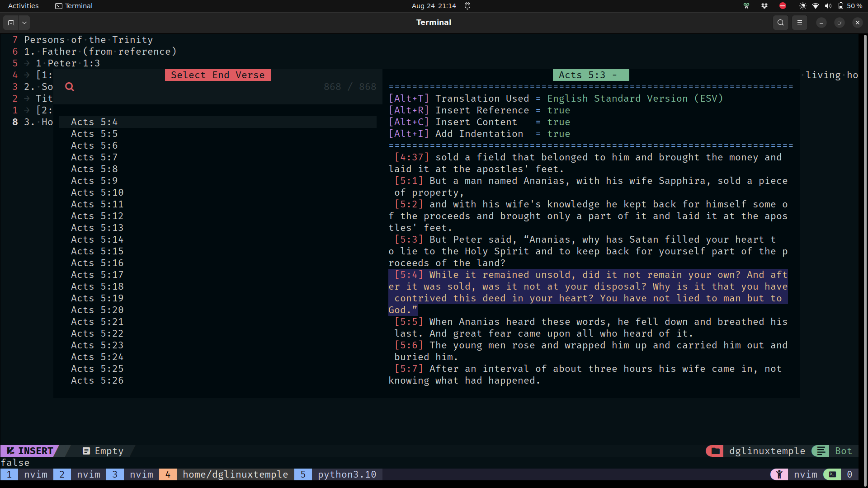
Task: Open the terminal hamburger menu
Action: 799,23
